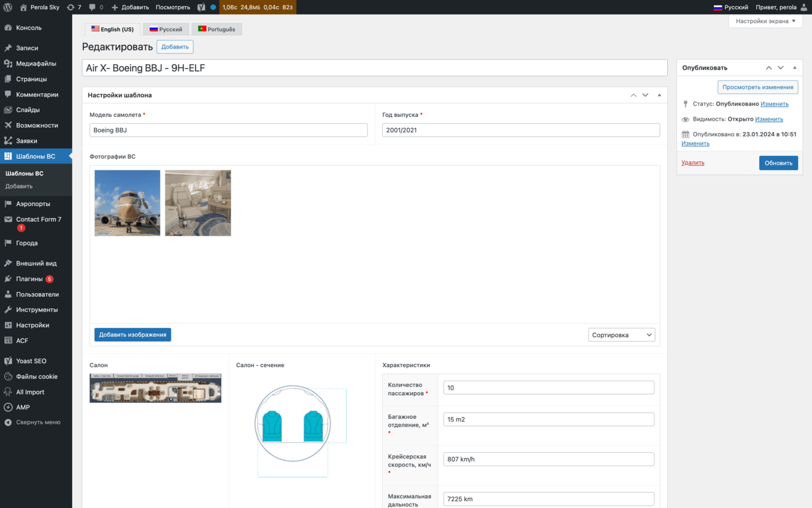
Task: Open Плагины menu in the sidebar
Action: click(x=29, y=279)
